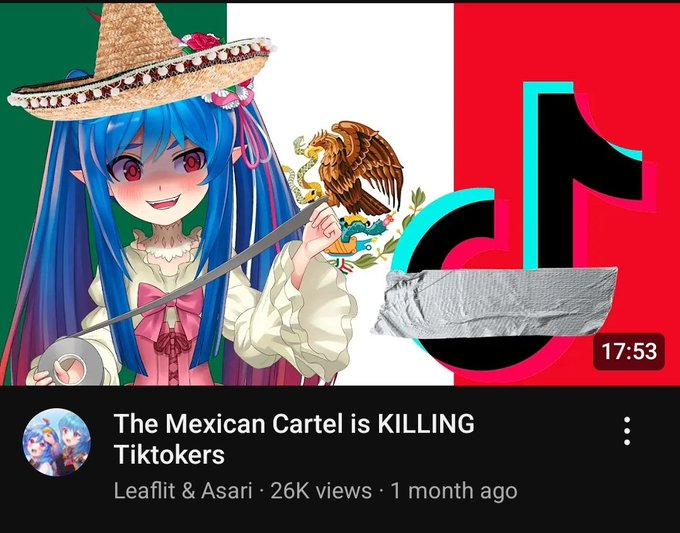680x533 pixels.
Task: Click the word KILLING in the title
Action: click(x=426, y=423)
